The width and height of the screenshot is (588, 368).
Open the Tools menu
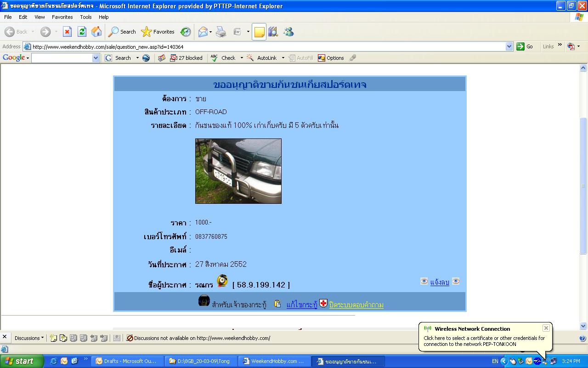(86, 17)
